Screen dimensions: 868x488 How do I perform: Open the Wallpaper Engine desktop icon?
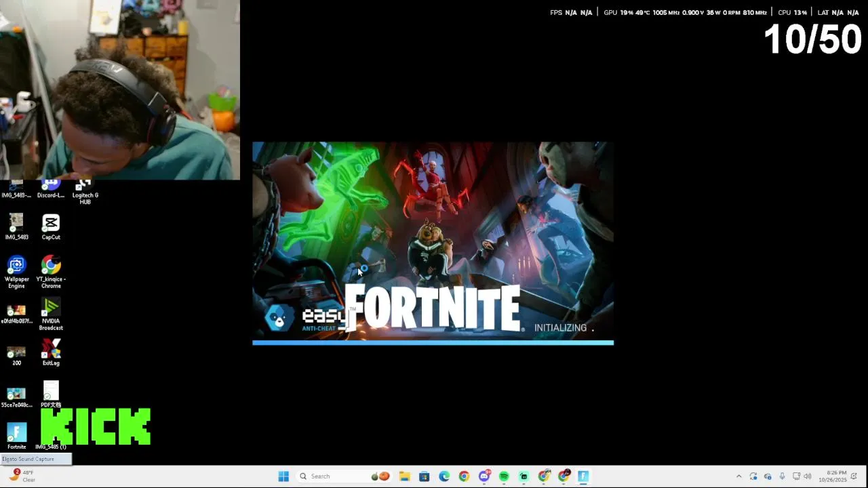click(x=16, y=272)
